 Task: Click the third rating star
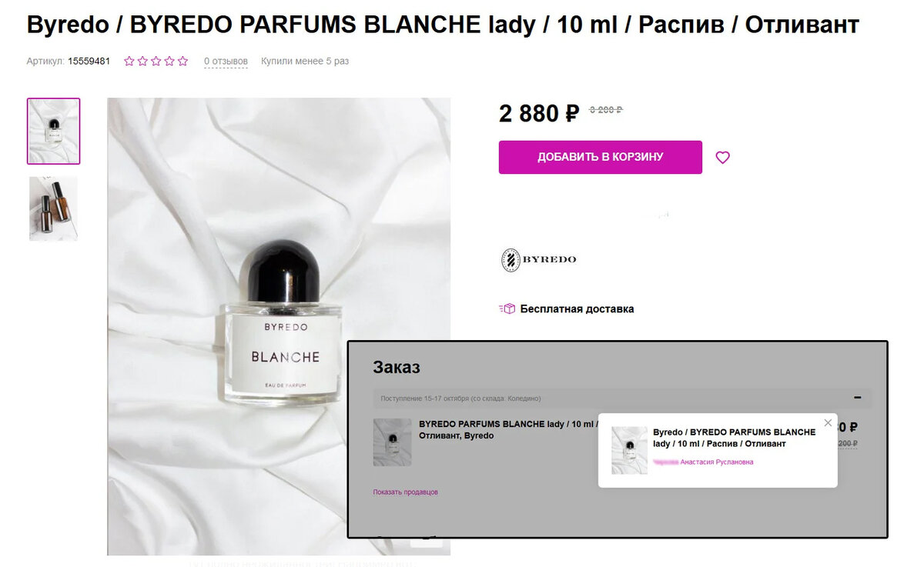156,61
